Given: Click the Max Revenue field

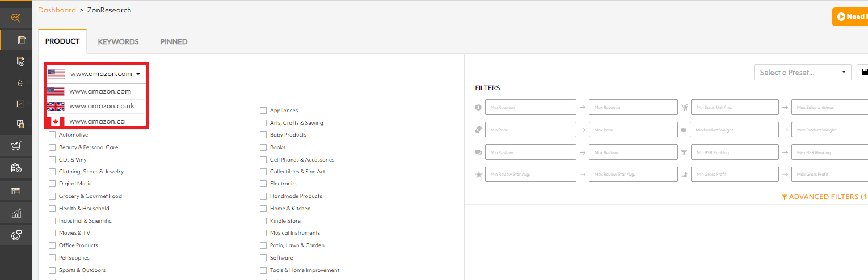Looking at the screenshot, I should coord(633,107).
